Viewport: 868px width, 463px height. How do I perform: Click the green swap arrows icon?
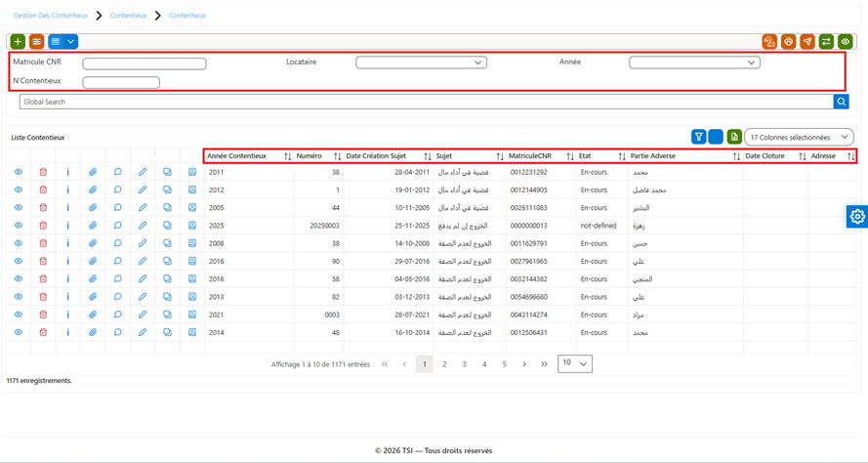[x=826, y=42]
